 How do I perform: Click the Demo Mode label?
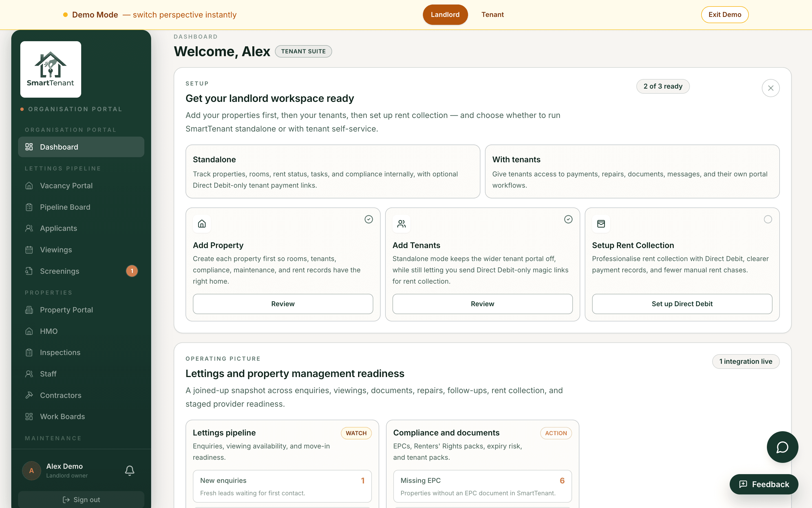click(x=95, y=15)
